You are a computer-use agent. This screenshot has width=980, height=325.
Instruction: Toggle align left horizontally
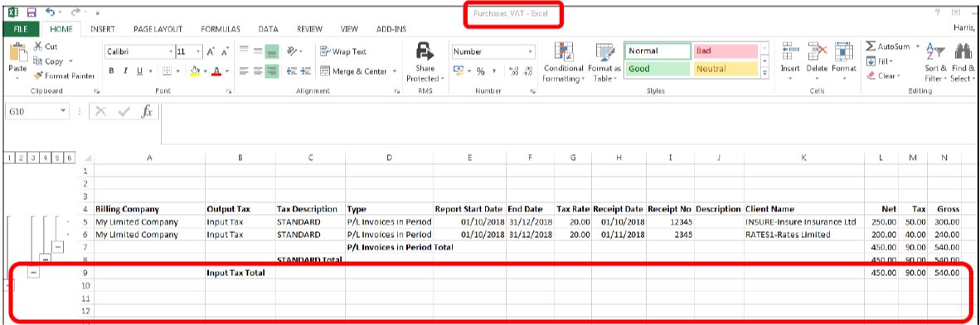pyautogui.click(x=245, y=71)
